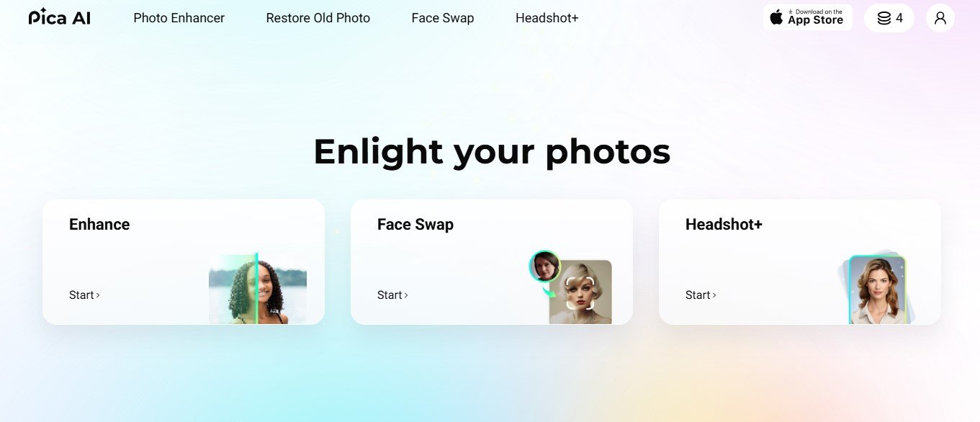This screenshot has width=980, height=422.
Task: Click the Headshot+ card title
Action: click(724, 225)
